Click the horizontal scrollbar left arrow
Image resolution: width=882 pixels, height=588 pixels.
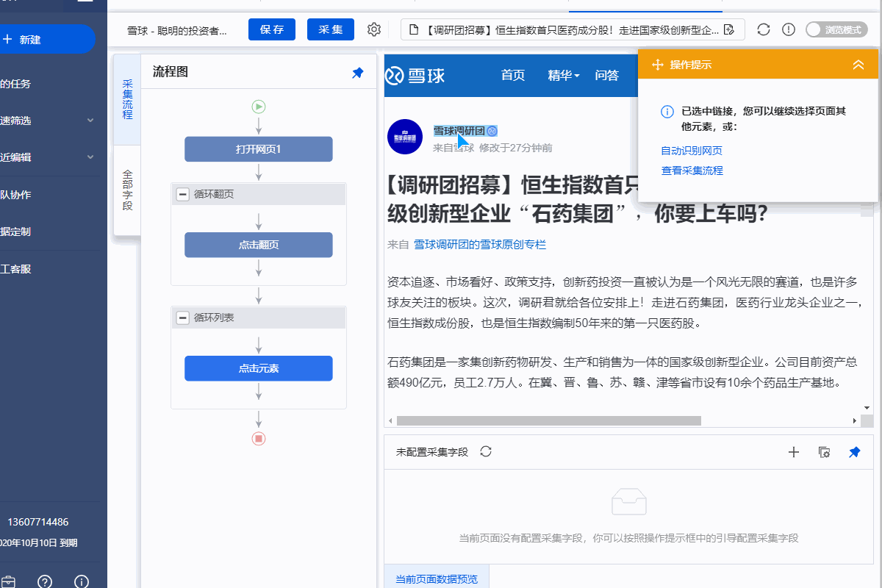pyautogui.click(x=390, y=420)
